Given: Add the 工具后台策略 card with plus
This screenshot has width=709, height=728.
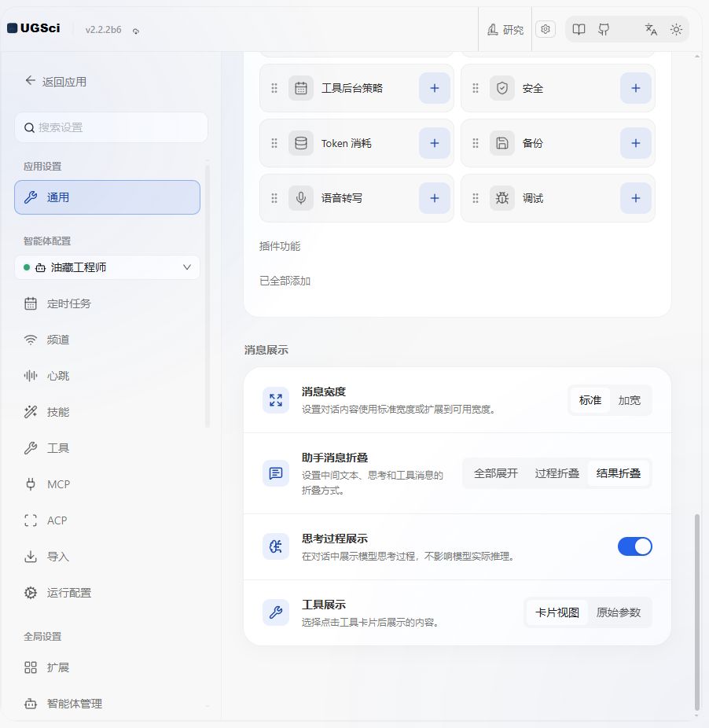Looking at the screenshot, I should (435, 88).
